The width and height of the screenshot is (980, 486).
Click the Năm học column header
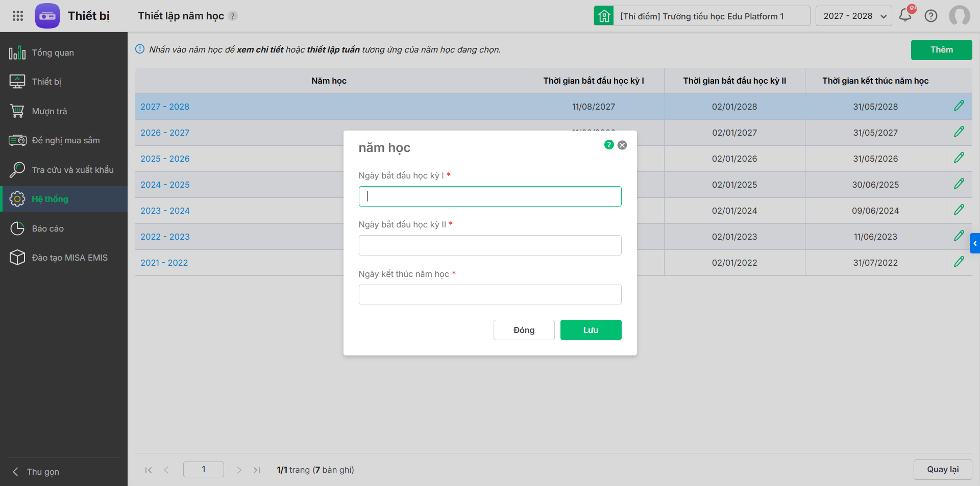click(329, 81)
